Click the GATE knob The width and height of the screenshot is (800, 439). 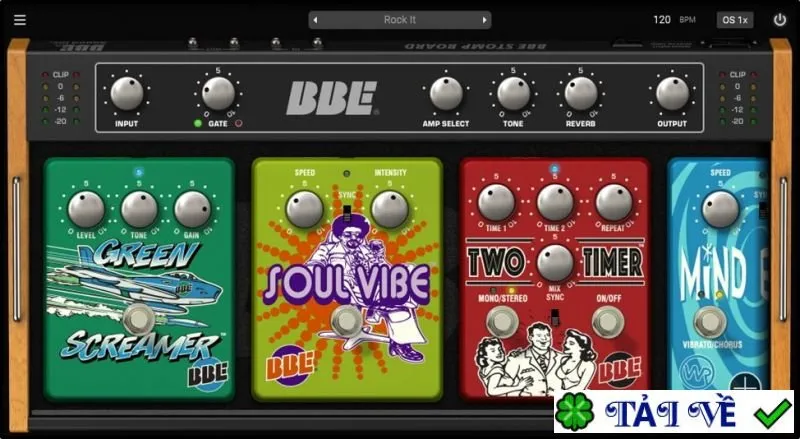pyautogui.click(x=218, y=93)
